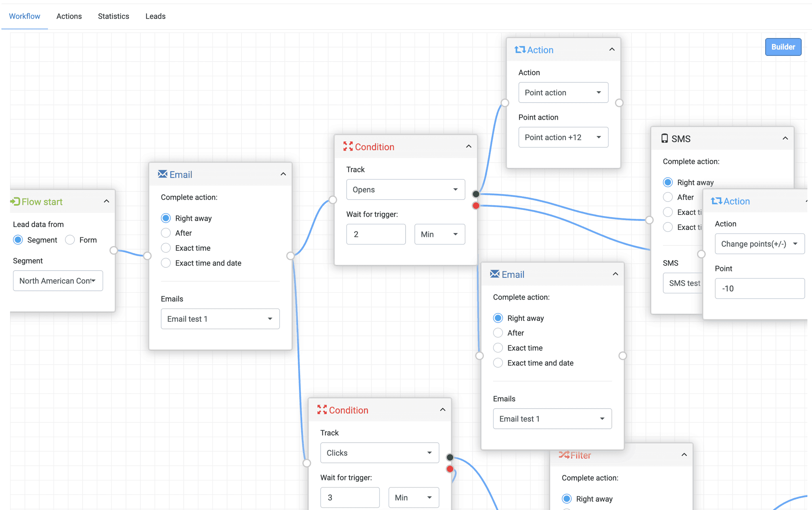Open the North American segment dropdown
The image size is (812, 510).
58,281
